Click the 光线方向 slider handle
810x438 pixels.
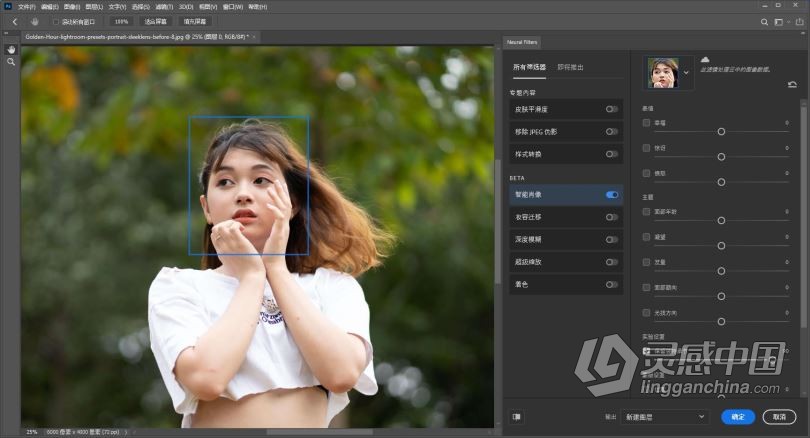pyautogui.click(x=721, y=321)
